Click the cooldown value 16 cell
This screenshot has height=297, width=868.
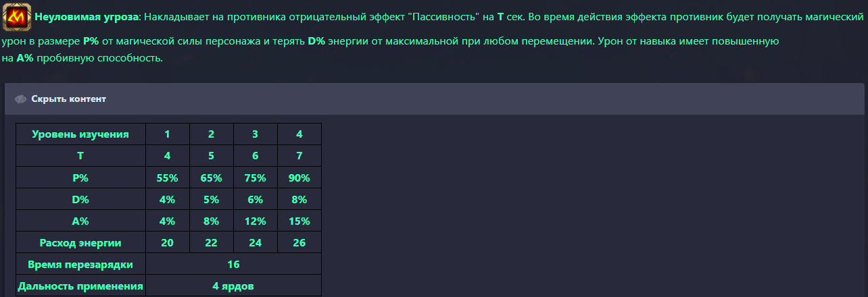pos(233,264)
